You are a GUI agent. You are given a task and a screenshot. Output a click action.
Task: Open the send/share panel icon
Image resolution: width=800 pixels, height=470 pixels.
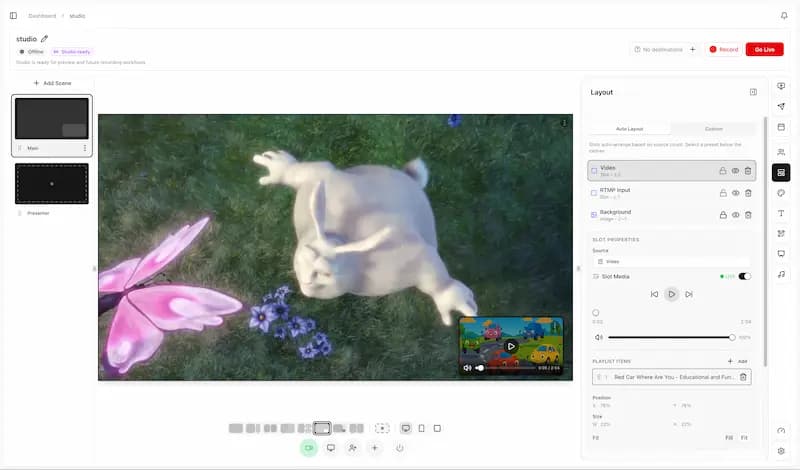point(781,106)
